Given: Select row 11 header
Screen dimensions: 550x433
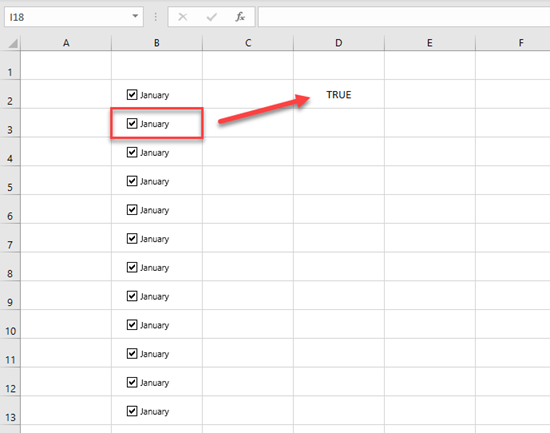Looking at the screenshot, I should coord(10,353).
